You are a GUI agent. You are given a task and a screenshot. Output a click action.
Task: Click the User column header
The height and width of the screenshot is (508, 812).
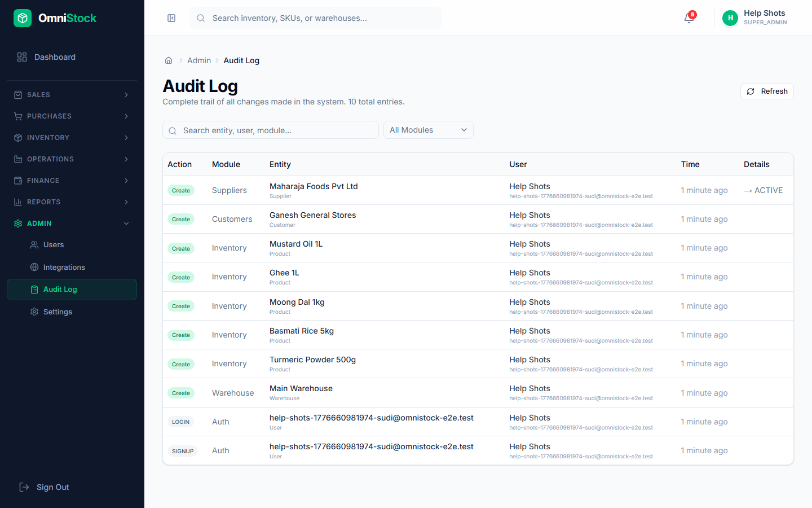click(x=518, y=164)
